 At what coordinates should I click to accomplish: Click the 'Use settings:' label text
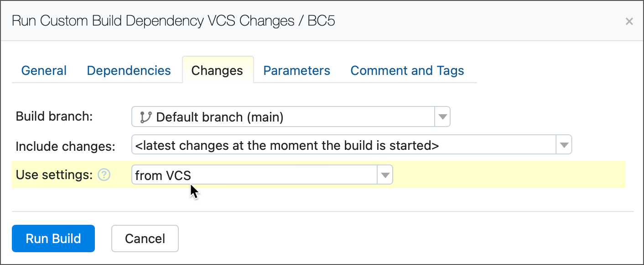pos(54,175)
